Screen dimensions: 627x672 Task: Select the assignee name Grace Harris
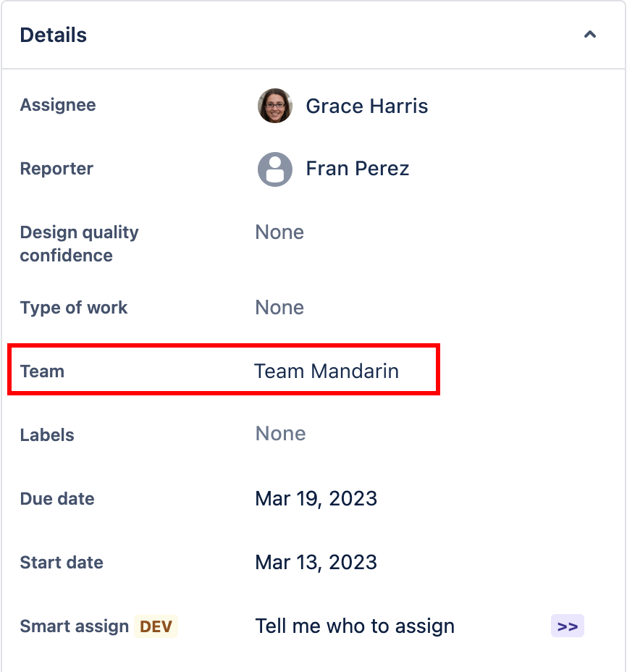[367, 106]
